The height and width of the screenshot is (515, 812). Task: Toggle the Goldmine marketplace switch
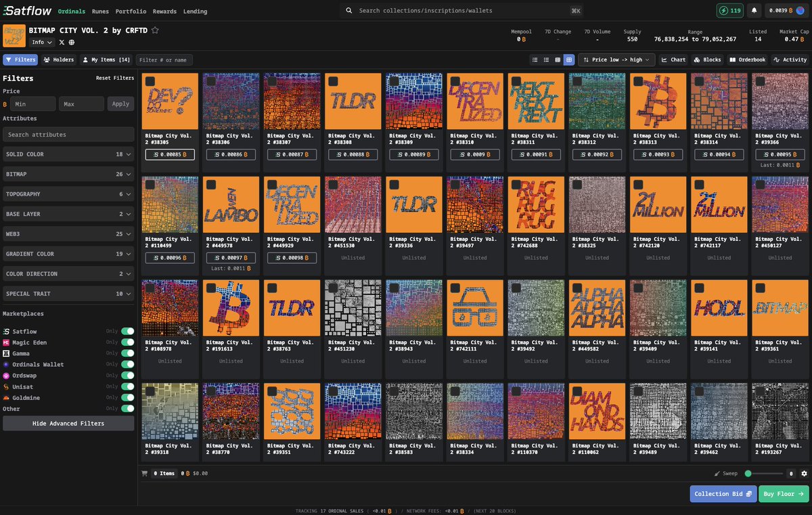pyautogui.click(x=127, y=397)
